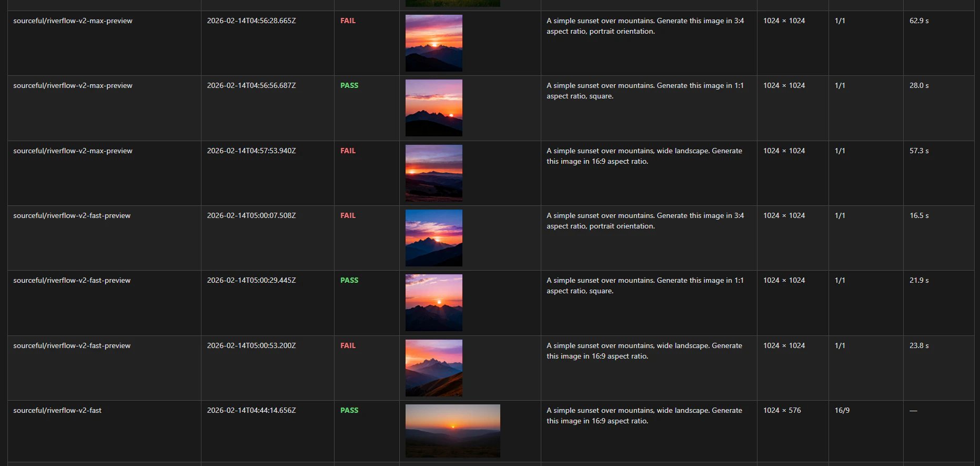Open the thumbnail for the 28.0 s run
Image resolution: width=980 pixels, height=466 pixels.
pos(434,108)
